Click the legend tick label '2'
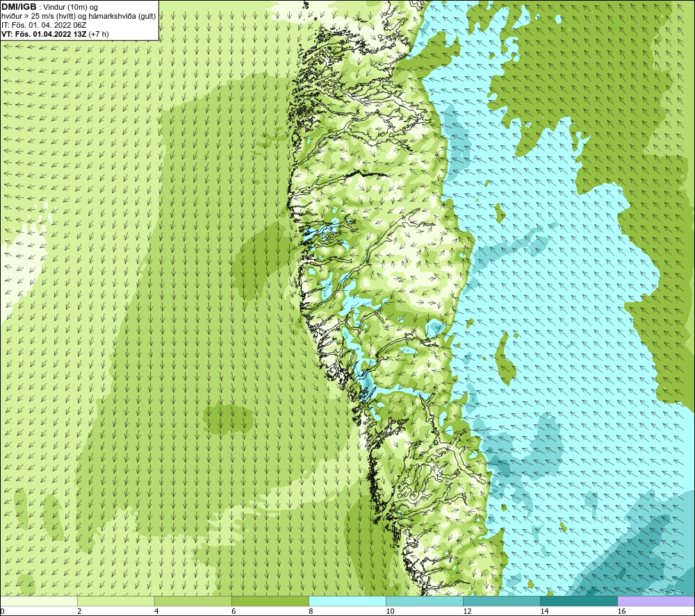 click(x=79, y=612)
